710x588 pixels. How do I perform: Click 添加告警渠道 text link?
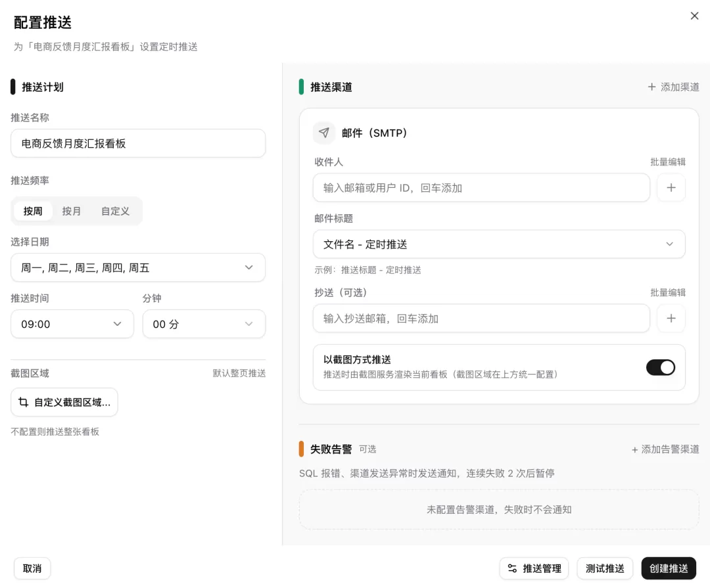tap(670, 449)
